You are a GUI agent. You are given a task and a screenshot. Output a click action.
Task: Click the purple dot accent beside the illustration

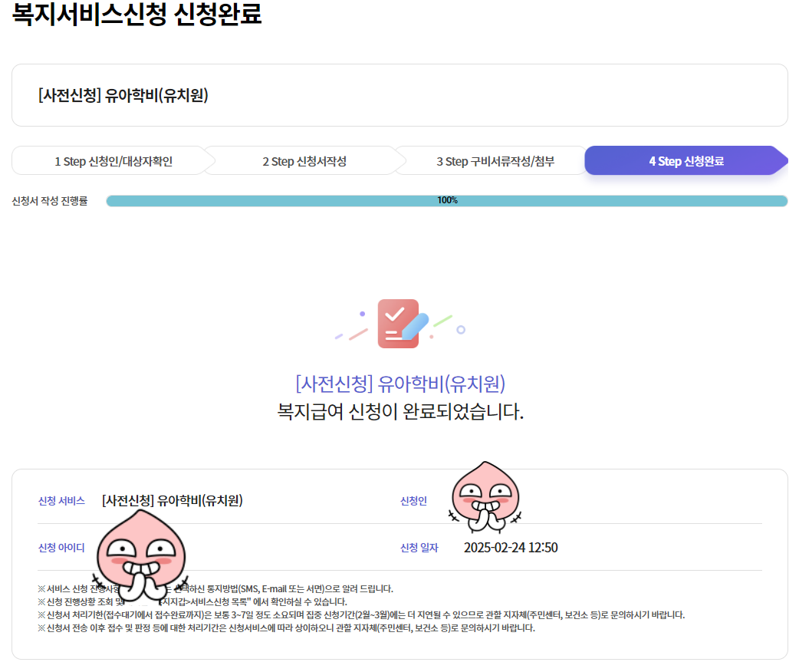click(x=362, y=314)
